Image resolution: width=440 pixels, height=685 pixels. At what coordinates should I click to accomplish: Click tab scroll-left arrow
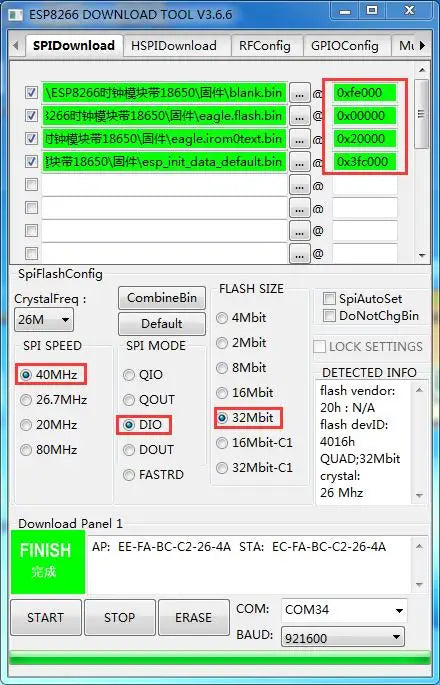16,45
